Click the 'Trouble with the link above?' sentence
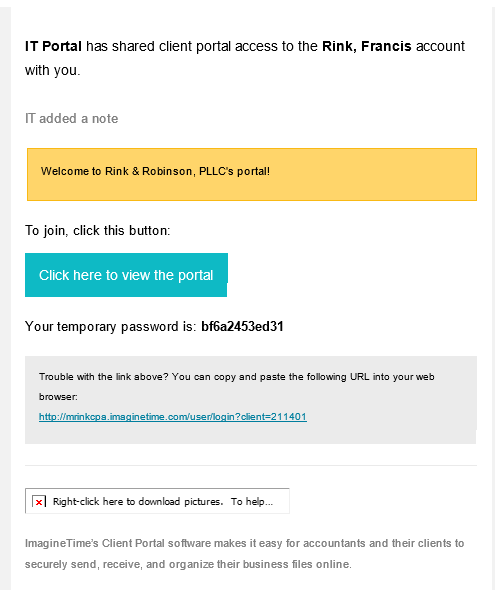Screen dimensions: 495x590 (x=103, y=377)
